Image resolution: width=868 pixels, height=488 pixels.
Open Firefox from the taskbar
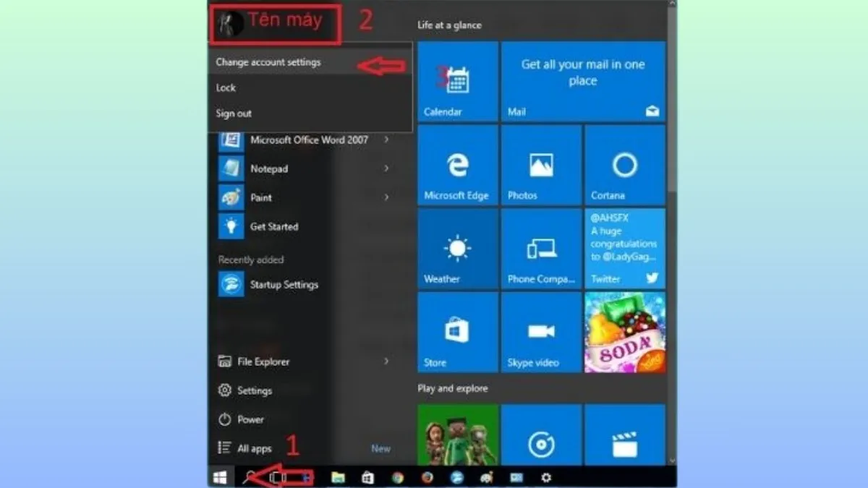click(x=427, y=477)
